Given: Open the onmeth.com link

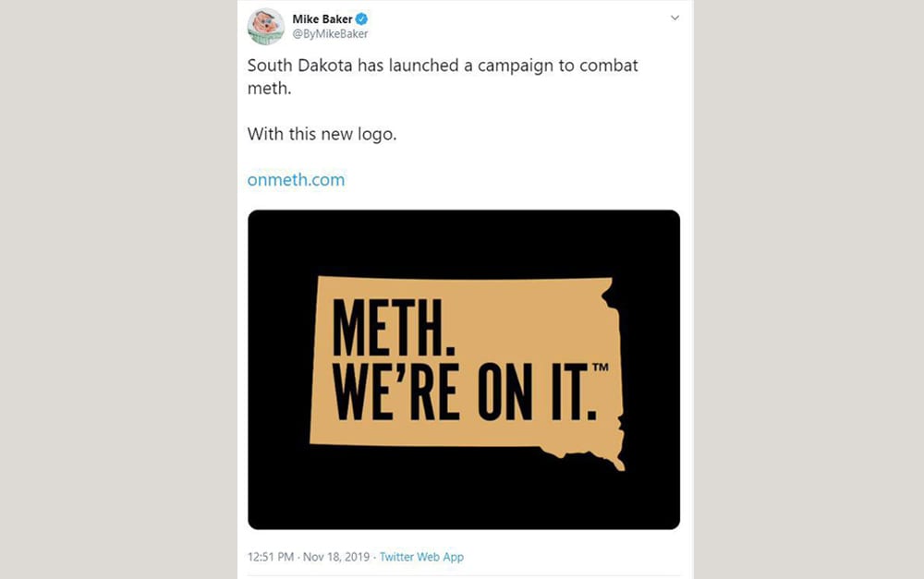Looking at the screenshot, I should (x=296, y=180).
